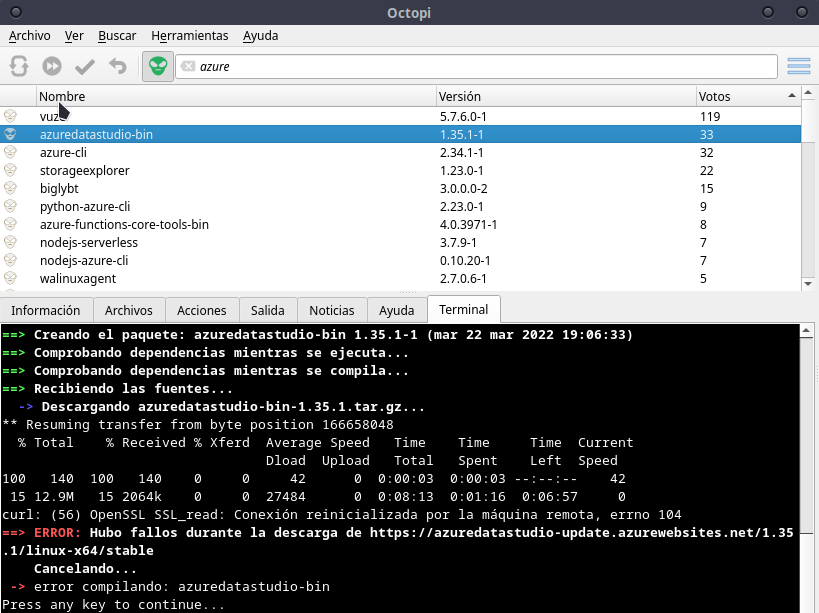
Task: Open the Herramientas menu
Action: coord(190,36)
